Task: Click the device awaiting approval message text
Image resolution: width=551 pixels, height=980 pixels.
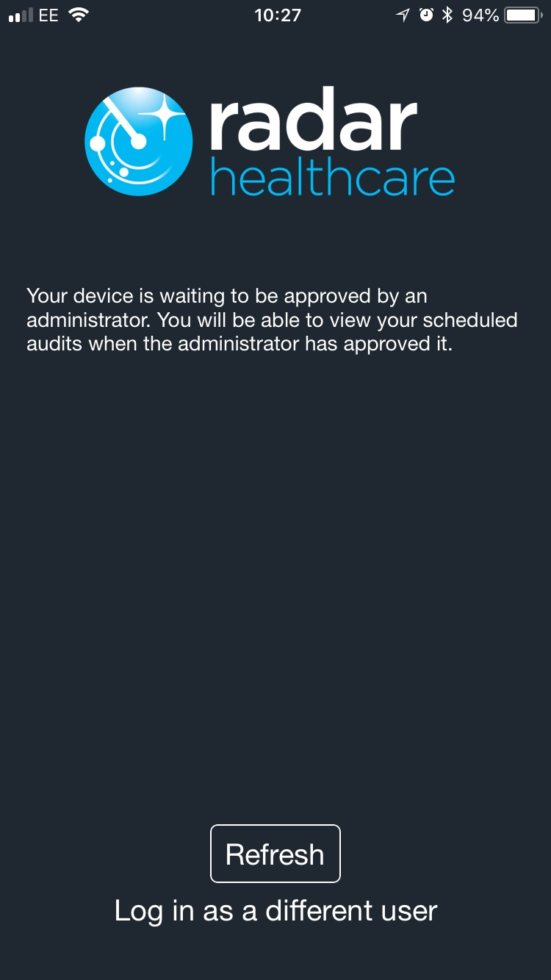Action: 272,320
